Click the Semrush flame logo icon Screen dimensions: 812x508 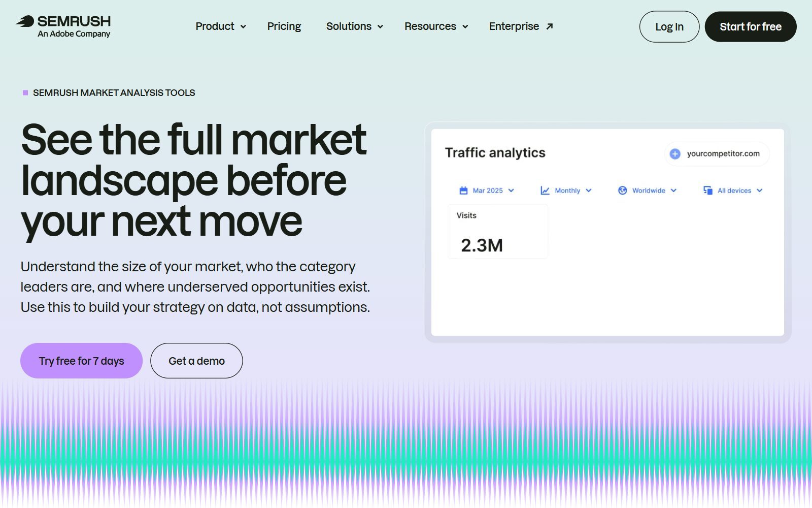click(x=25, y=21)
